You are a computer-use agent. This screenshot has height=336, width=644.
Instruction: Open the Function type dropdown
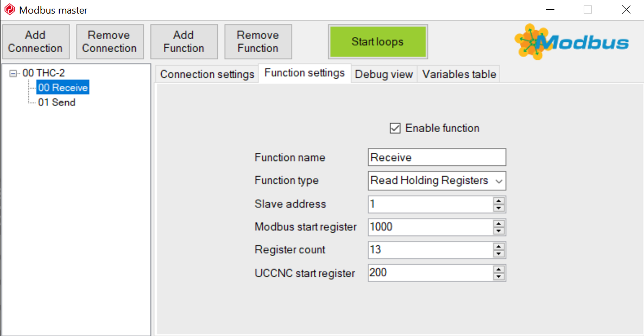[437, 181]
